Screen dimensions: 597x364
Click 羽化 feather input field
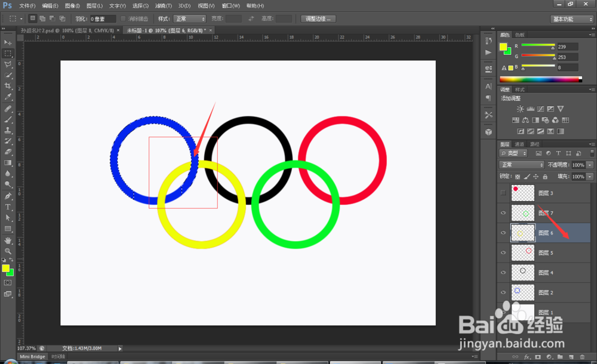(103, 19)
